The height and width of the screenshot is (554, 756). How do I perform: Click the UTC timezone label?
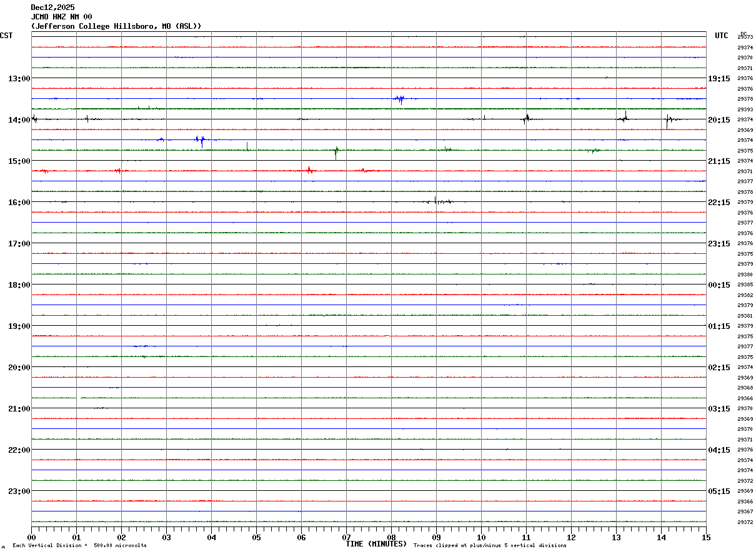click(x=722, y=36)
